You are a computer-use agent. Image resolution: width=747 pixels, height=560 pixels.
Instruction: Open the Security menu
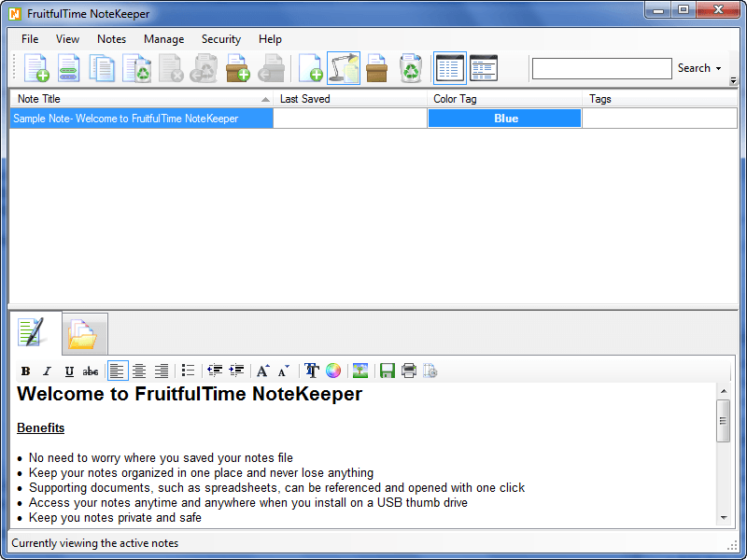[221, 39]
